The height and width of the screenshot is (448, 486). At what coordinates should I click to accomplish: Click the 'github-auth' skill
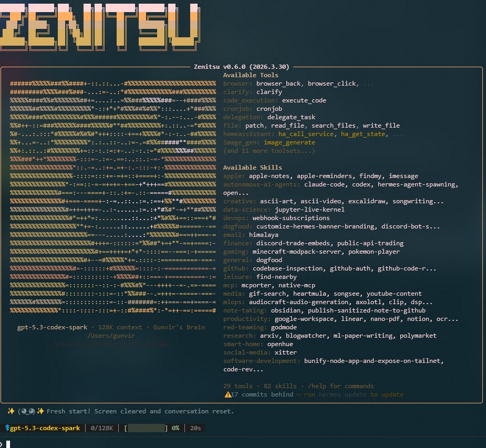(x=349, y=268)
